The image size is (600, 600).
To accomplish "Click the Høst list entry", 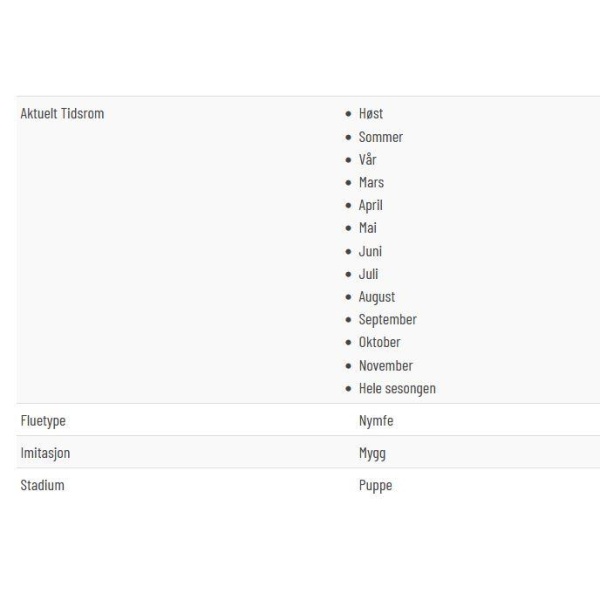I will click(x=370, y=114).
